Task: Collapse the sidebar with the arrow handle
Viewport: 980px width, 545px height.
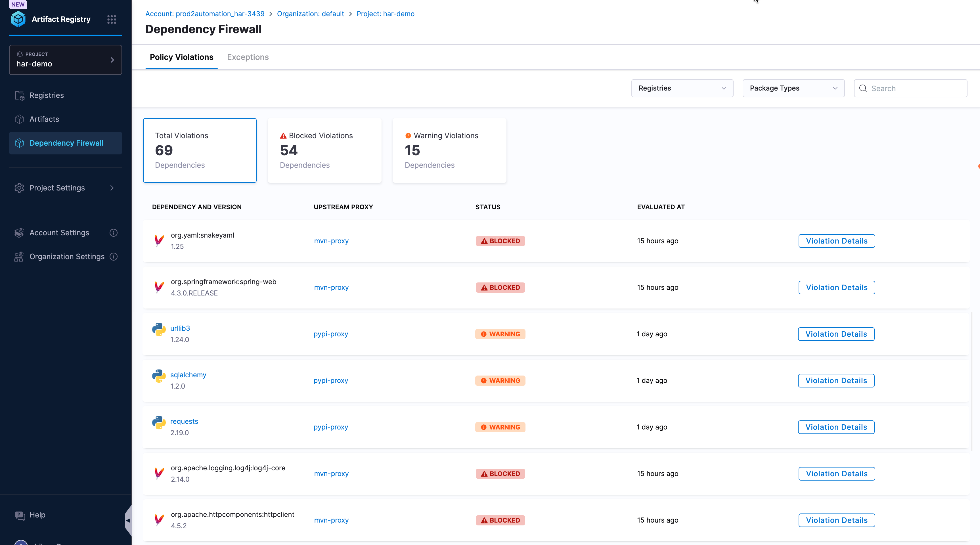Action: point(128,521)
